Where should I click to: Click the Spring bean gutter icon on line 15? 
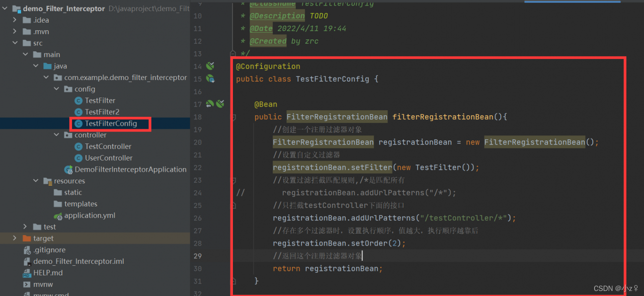210,79
